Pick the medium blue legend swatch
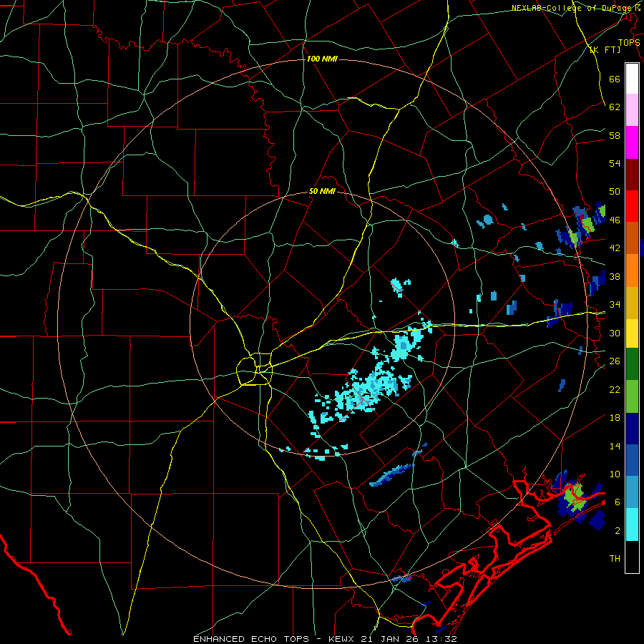Viewport: 644px width, 644px height. (632, 460)
